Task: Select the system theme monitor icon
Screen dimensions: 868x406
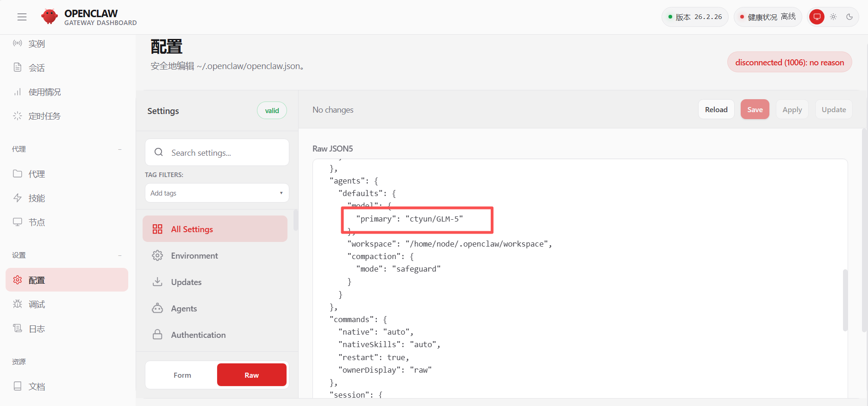Action: point(817,17)
